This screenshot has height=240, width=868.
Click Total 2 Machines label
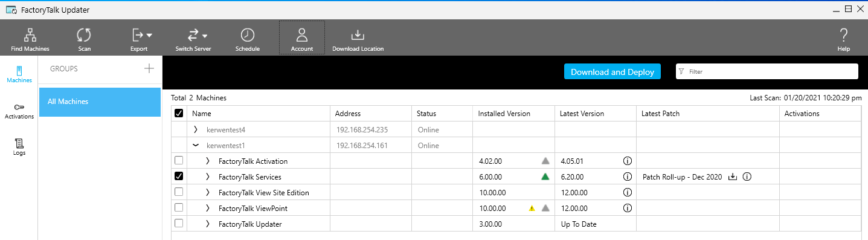(x=199, y=97)
